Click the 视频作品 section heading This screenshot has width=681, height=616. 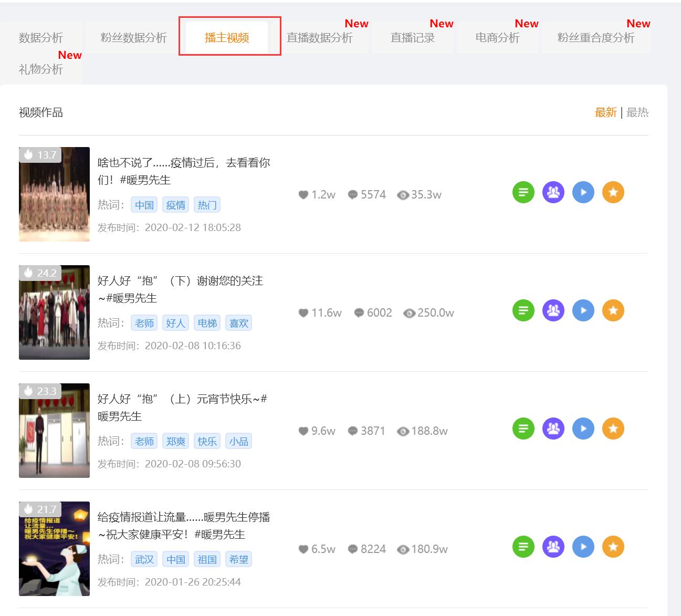pos(41,112)
